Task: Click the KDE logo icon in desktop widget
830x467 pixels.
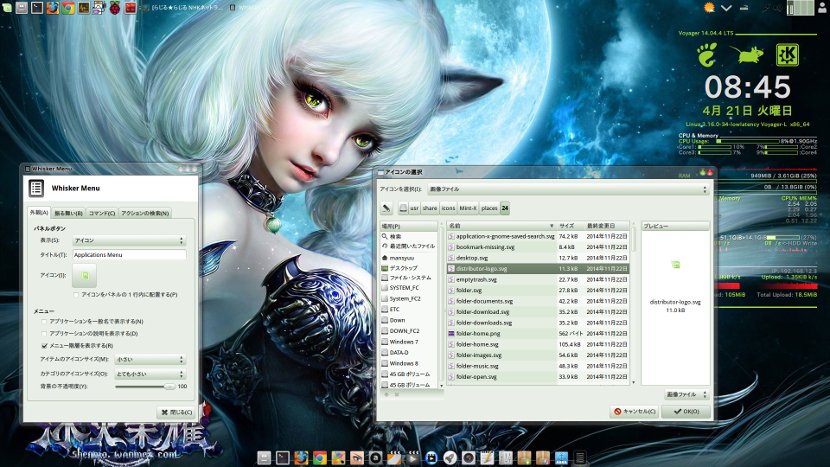Action: [787, 55]
